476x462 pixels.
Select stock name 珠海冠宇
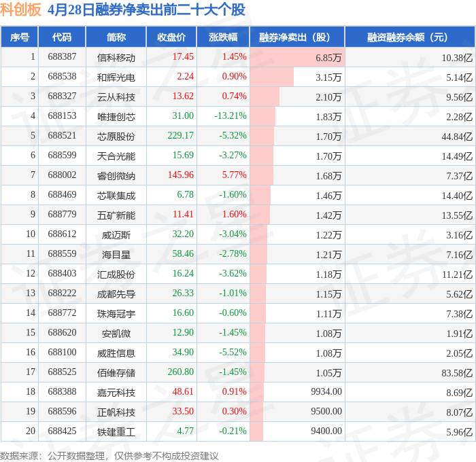pyautogui.click(x=116, y=314)
